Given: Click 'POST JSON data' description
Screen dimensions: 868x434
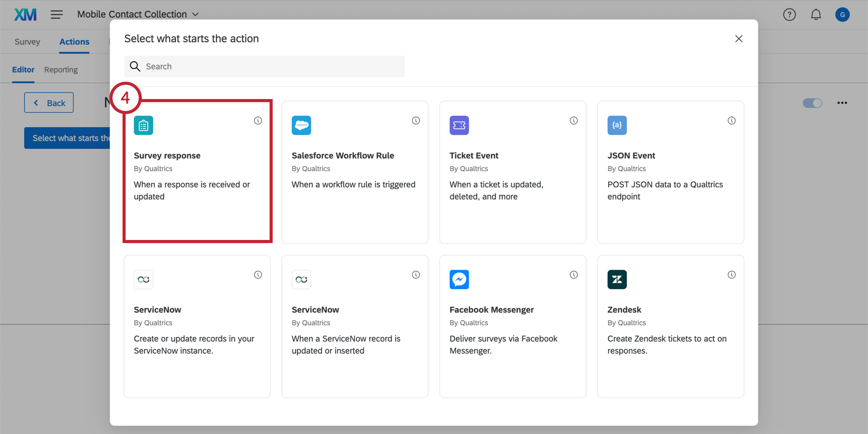Looking at the screenshot, I should point(665,190).
